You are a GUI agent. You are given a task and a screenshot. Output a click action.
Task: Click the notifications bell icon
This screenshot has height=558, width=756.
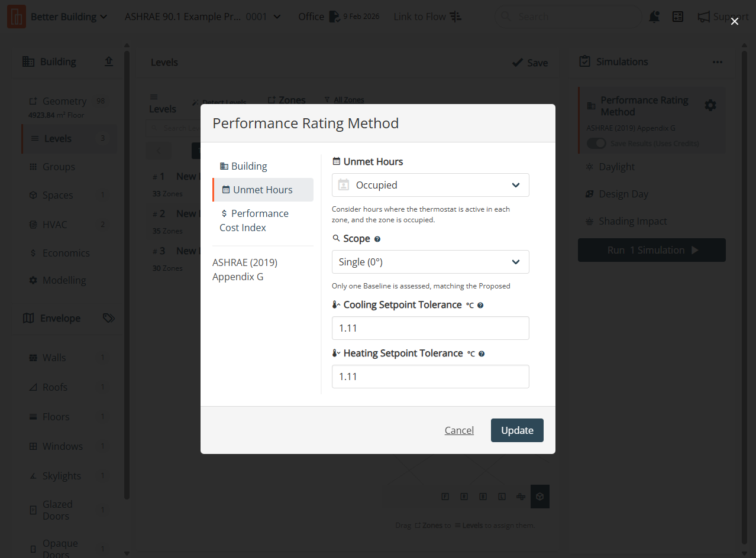pos(654,17)
